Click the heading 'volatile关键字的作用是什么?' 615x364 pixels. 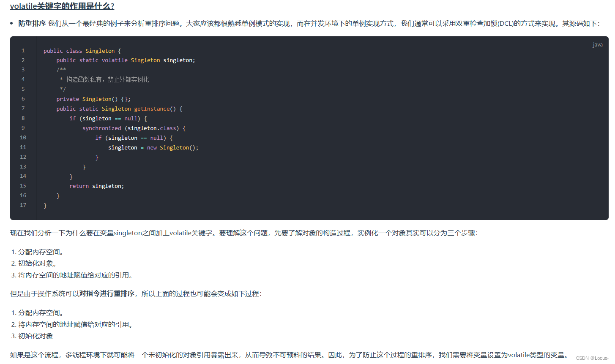point(62,6)
